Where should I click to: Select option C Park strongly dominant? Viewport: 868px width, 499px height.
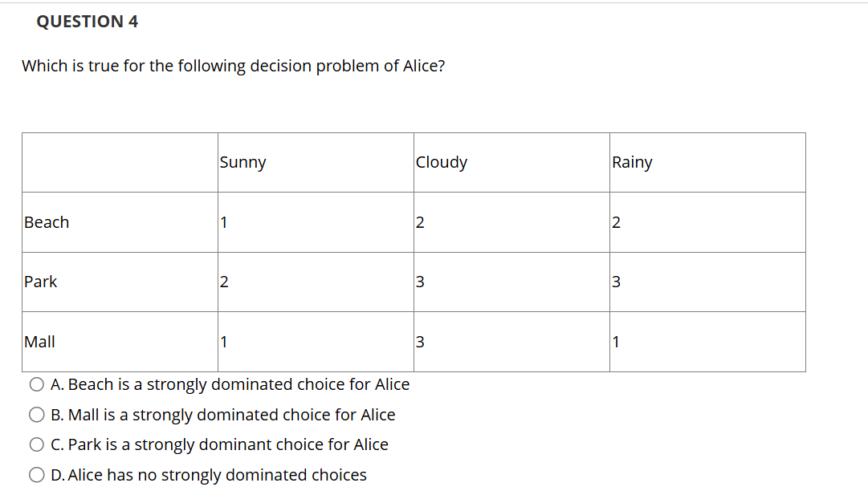point(37,444)
